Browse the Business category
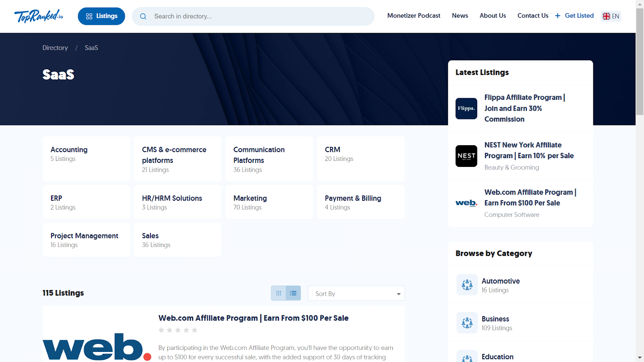 click(495, 319)
